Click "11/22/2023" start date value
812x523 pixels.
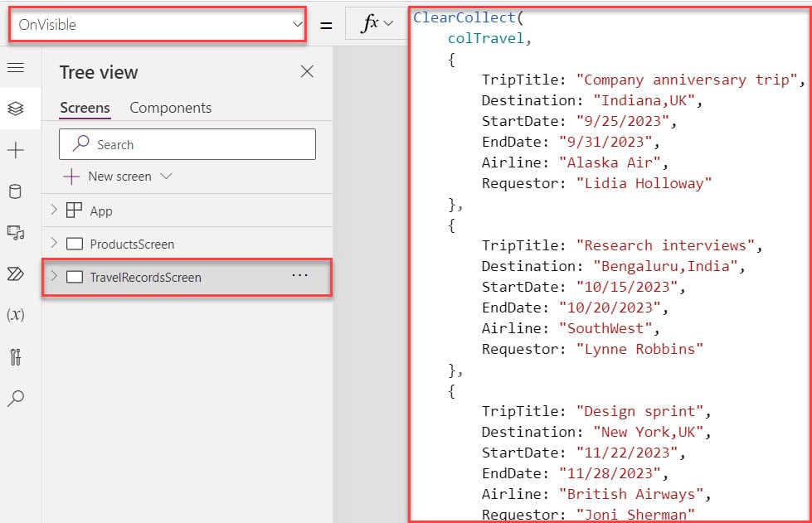click(627, 452)
